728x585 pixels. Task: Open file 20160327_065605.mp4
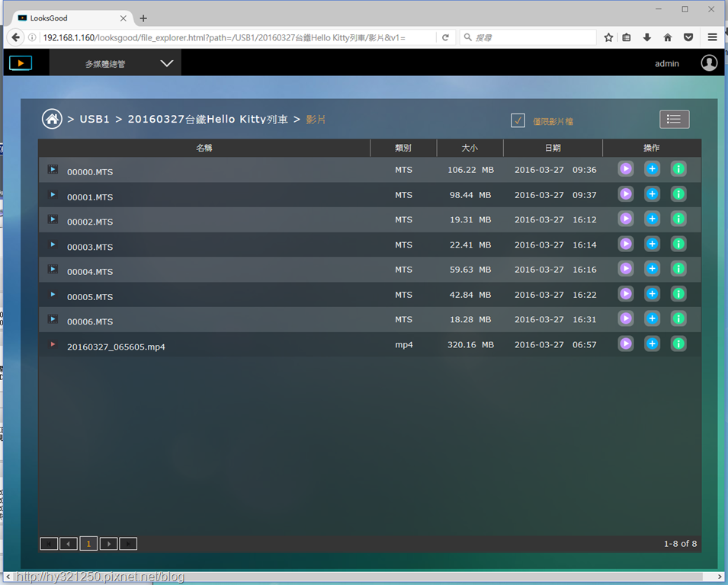click(x=116, y=347)
